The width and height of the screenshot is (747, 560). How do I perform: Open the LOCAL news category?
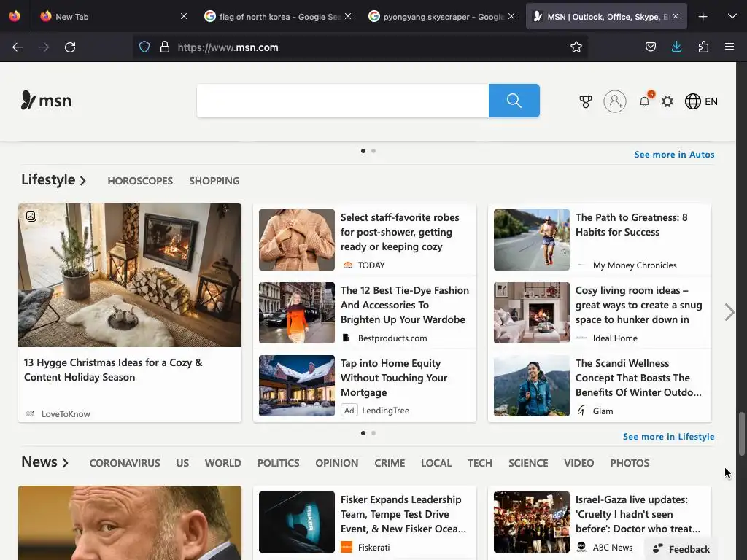point(436,463)
